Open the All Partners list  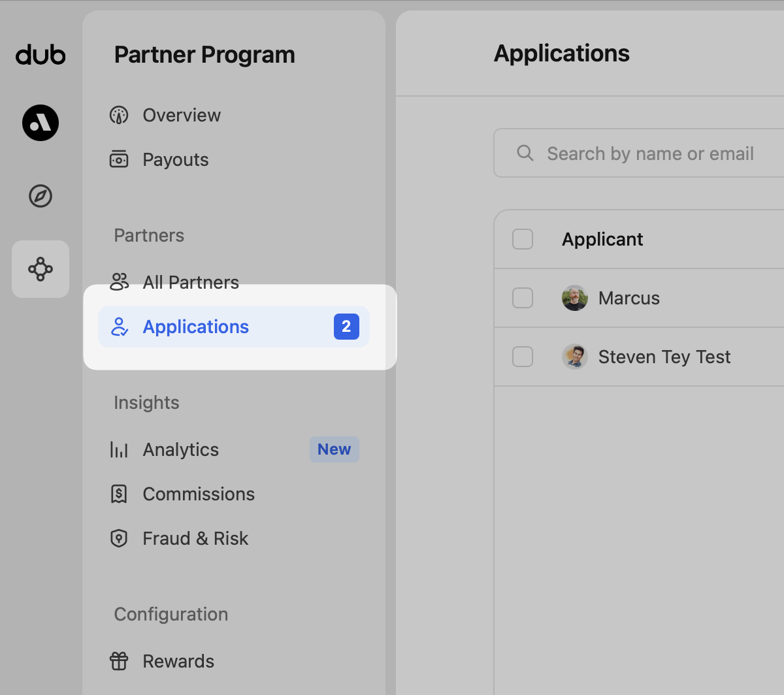point(234,282)
